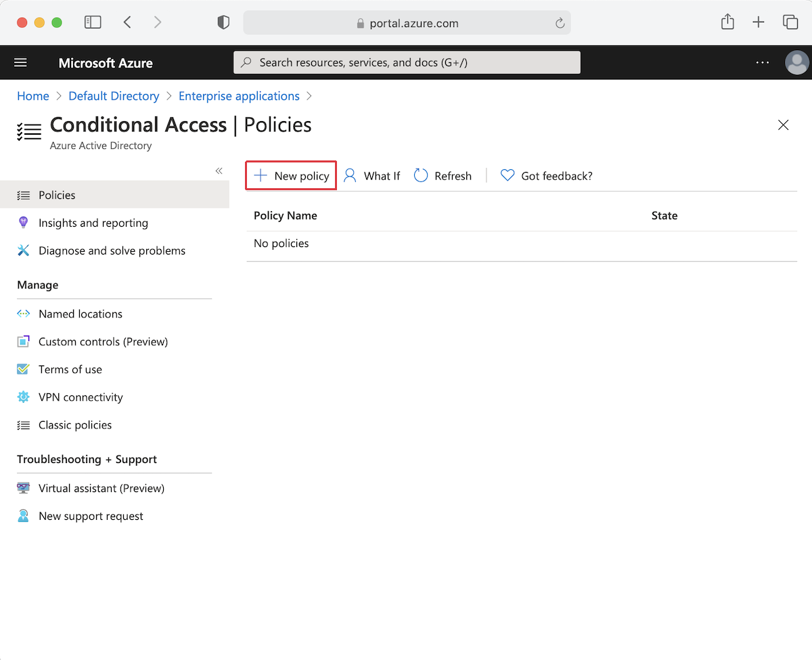This screenshot has width=812, height=660.
Task: Launch the Virtual assistant (Preview)
Action: tap(101, 487)
